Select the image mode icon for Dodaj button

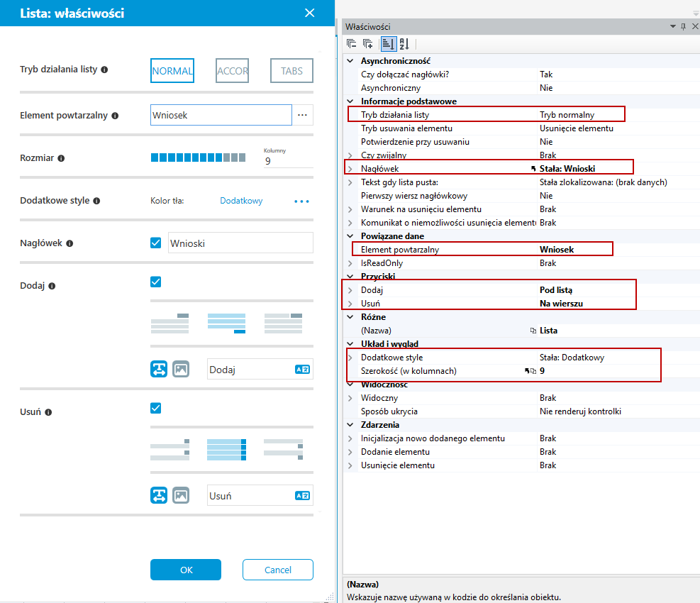click(181, 369)
